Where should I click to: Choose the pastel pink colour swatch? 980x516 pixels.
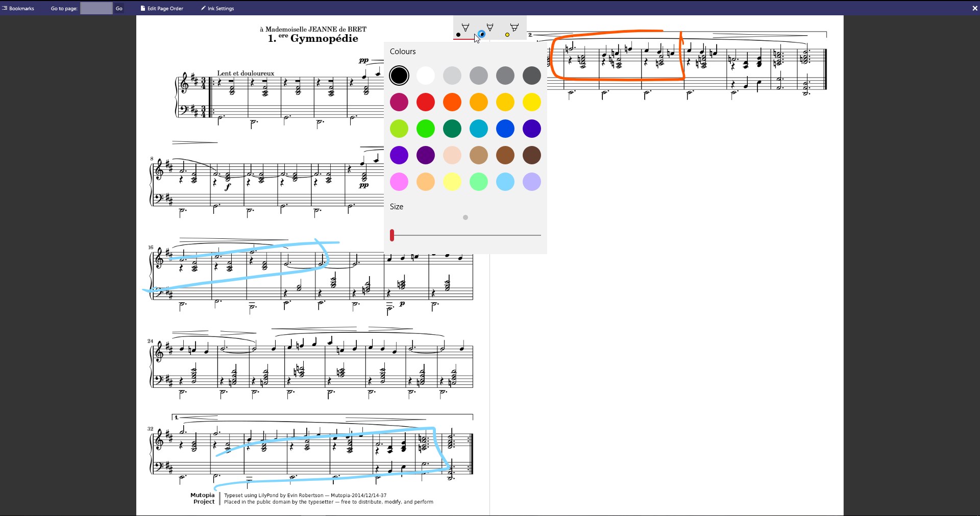(x=399, y=182)
